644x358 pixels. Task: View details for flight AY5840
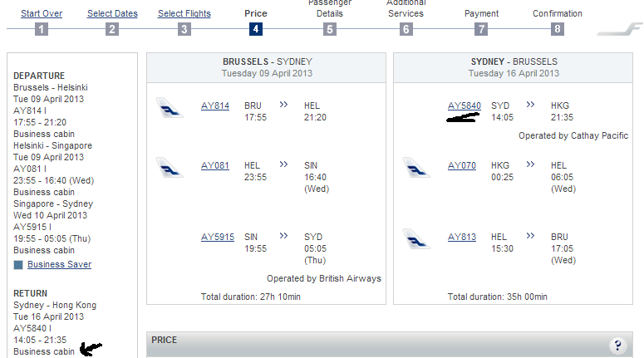pyautogui.click(x=465, y=105)
